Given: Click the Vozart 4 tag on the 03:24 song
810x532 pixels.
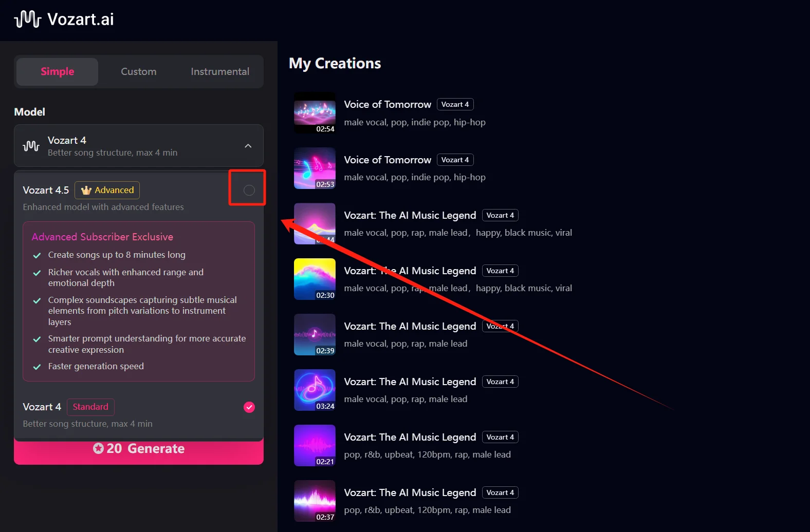Looking at the screenshot, I should [x=500, y=382].
